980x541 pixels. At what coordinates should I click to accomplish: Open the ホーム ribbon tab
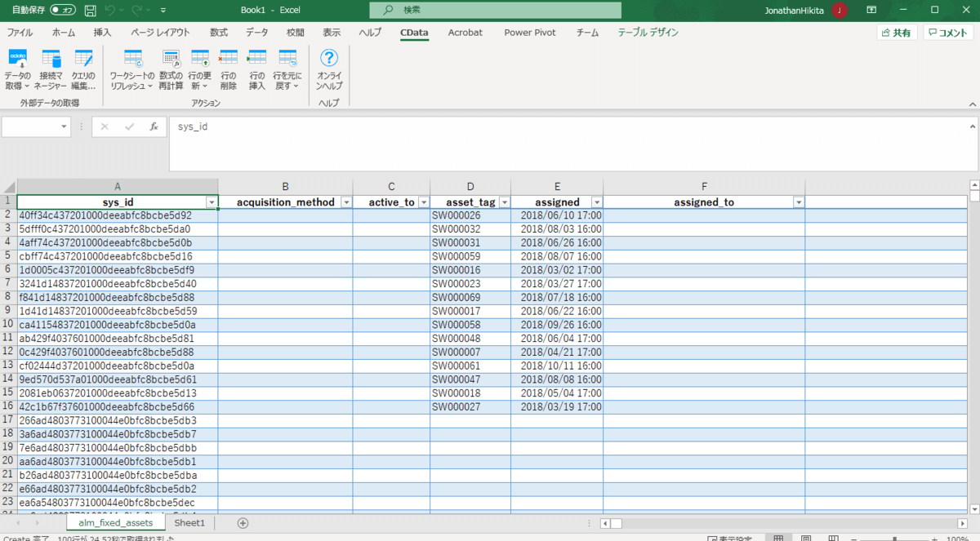[64, 33]
